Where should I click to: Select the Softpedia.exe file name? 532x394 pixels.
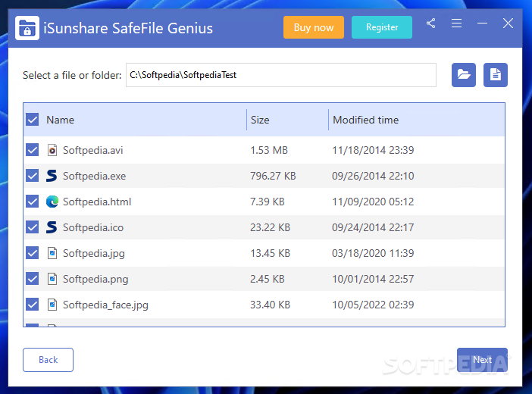tap(94, 176)
